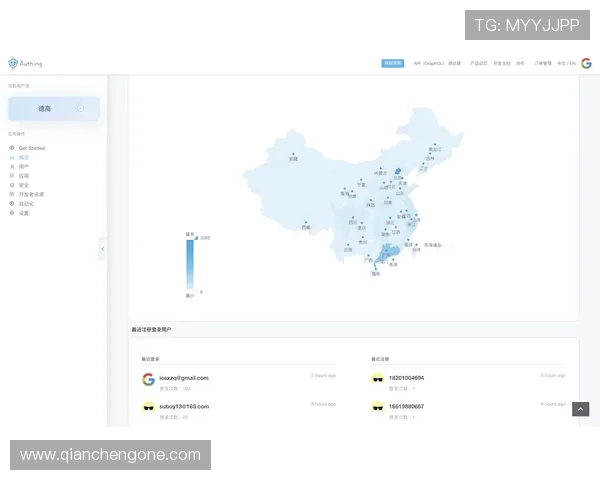
Task: Click the map legend gradient bar
Action: [190, 265]
